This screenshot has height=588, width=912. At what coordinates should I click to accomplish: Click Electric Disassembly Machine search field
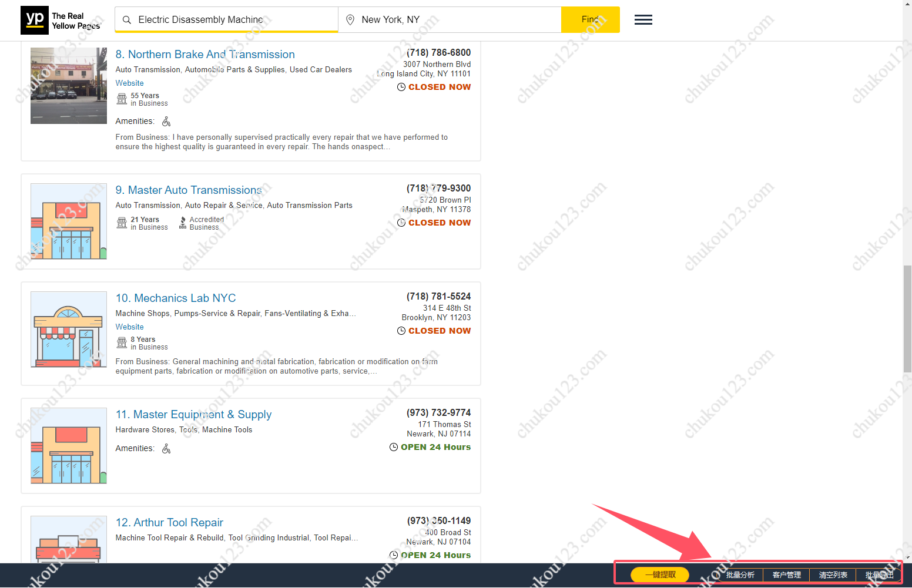pyautogui.click(x=226, y=20)
